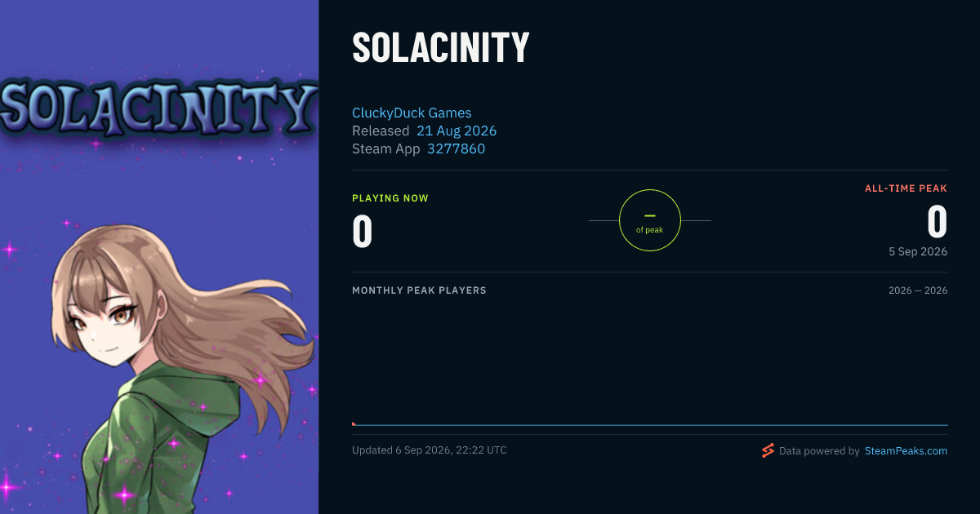The image size is (980, 514).
Task: Click the Monthly Peak Players heading
Action: (419, 290)
